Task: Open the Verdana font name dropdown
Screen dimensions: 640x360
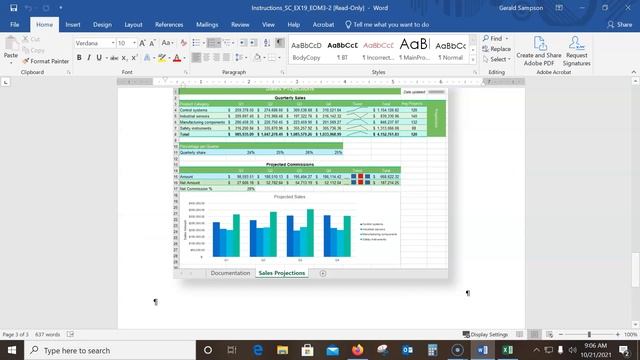Action: [113, 43]
